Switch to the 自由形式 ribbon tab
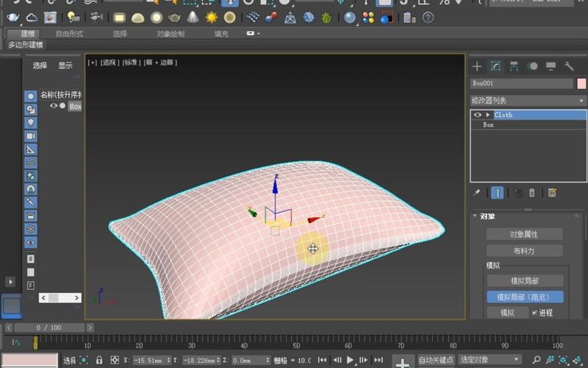 [x=69, y=34]
